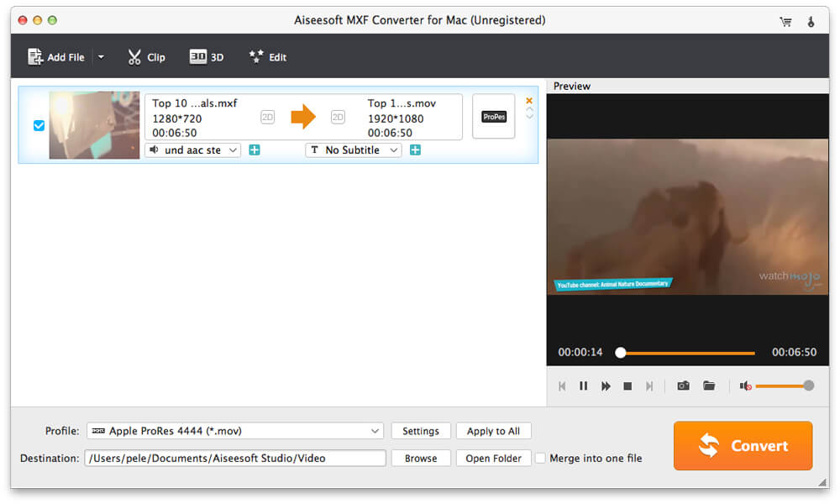Click the Settings button
Viewport: 840px width, 504px height.
(x=421, y=431)
